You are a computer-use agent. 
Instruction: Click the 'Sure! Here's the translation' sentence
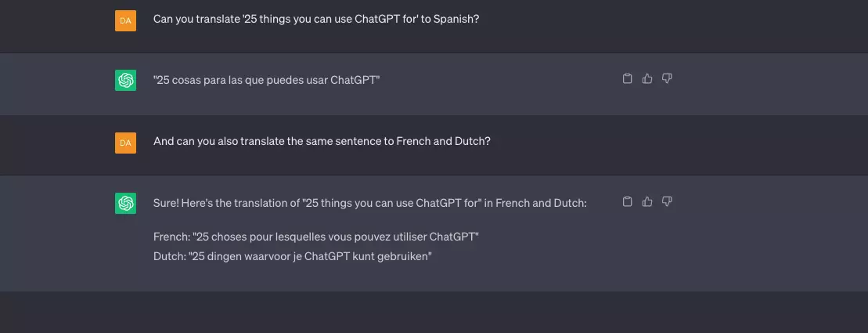click(x=369, y=204)
